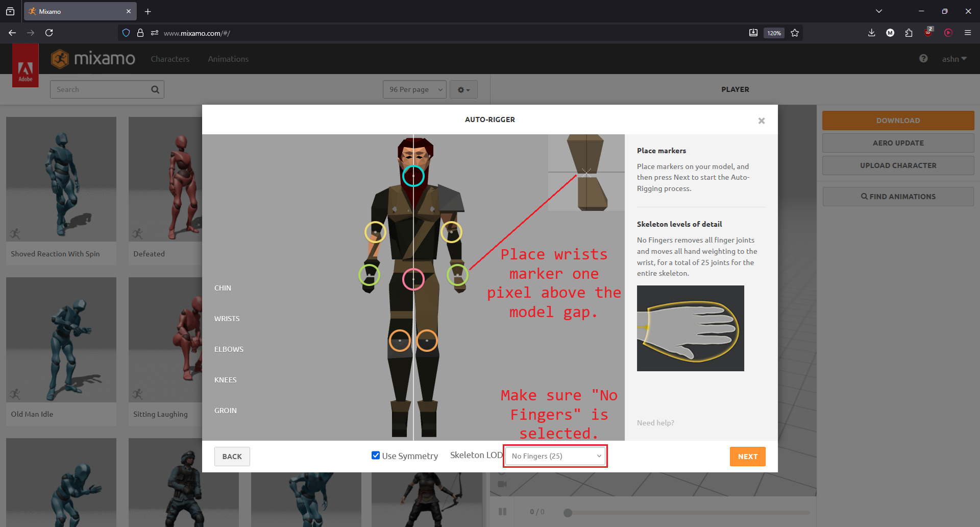Reload the current page
Screen dimensions: 980x527
49,33
